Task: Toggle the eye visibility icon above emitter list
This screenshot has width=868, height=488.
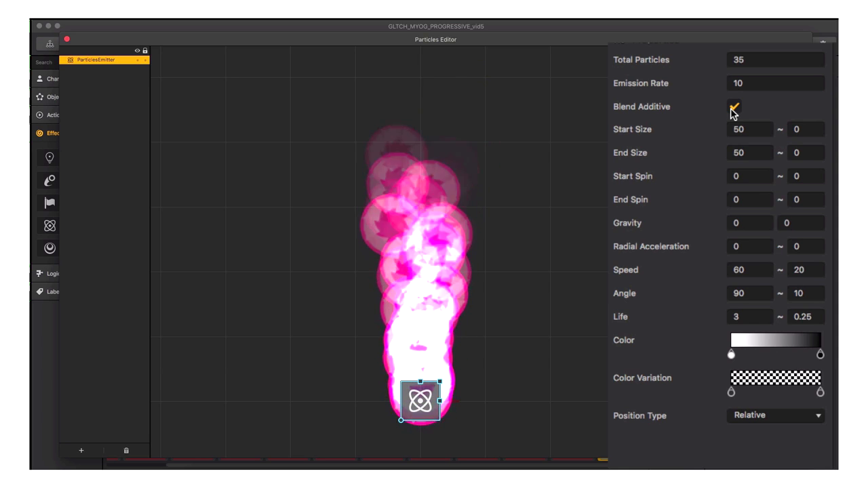Action: [x=137, y=51]
